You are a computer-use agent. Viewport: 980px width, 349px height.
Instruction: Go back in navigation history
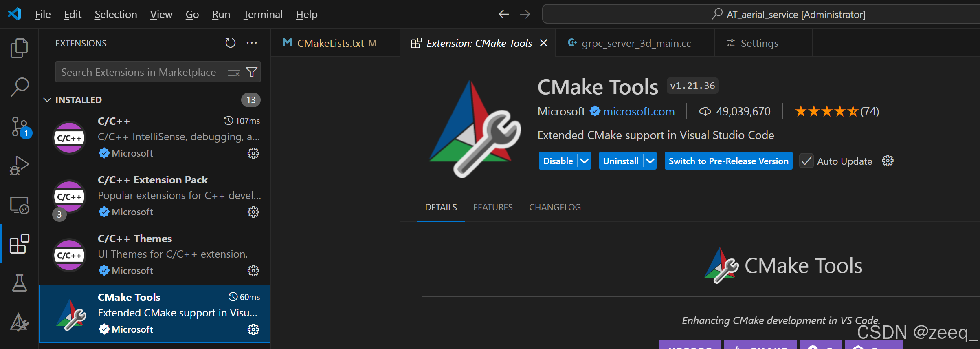point(504,15)
